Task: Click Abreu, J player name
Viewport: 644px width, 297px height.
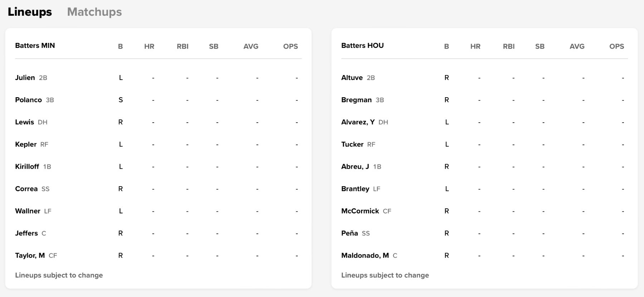Action: click(355, 167)
